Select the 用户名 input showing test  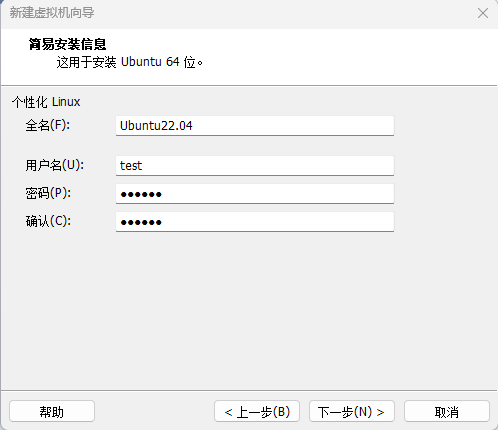click(255, 166)
